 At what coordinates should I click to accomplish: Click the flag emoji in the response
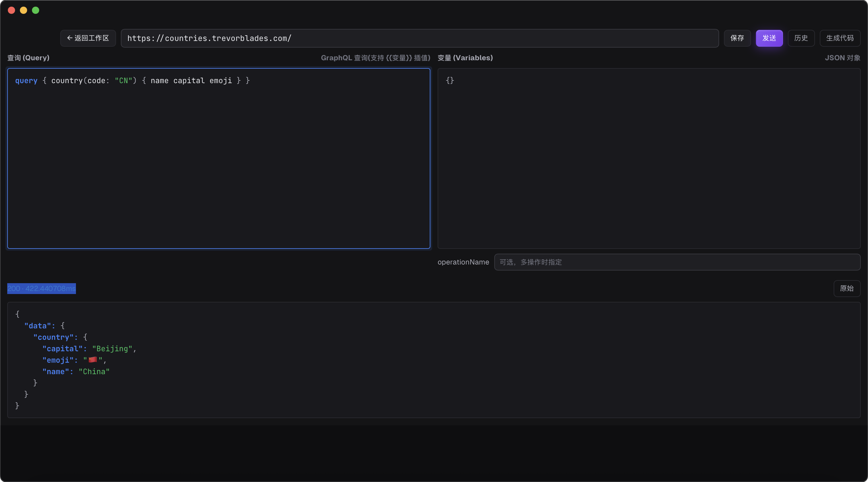point(93,360)
